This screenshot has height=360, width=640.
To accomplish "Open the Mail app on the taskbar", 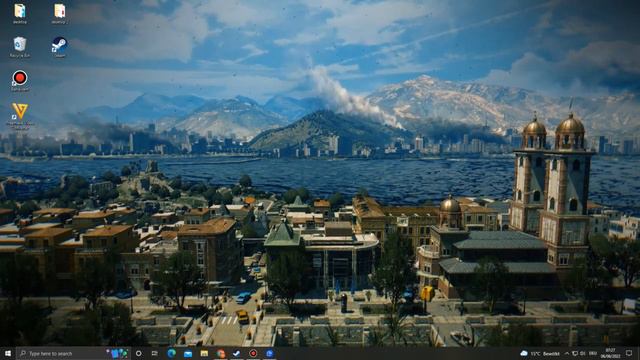I will 188,353.
